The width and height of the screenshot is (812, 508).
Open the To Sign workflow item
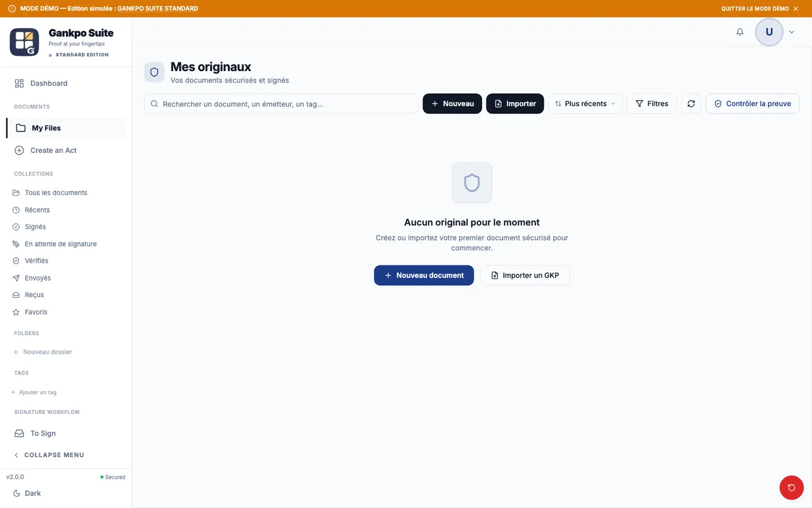point(65,433)
